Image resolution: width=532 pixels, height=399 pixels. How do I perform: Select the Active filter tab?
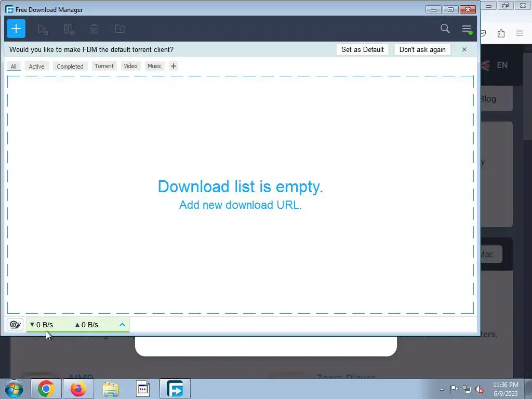tap(37, 66)
